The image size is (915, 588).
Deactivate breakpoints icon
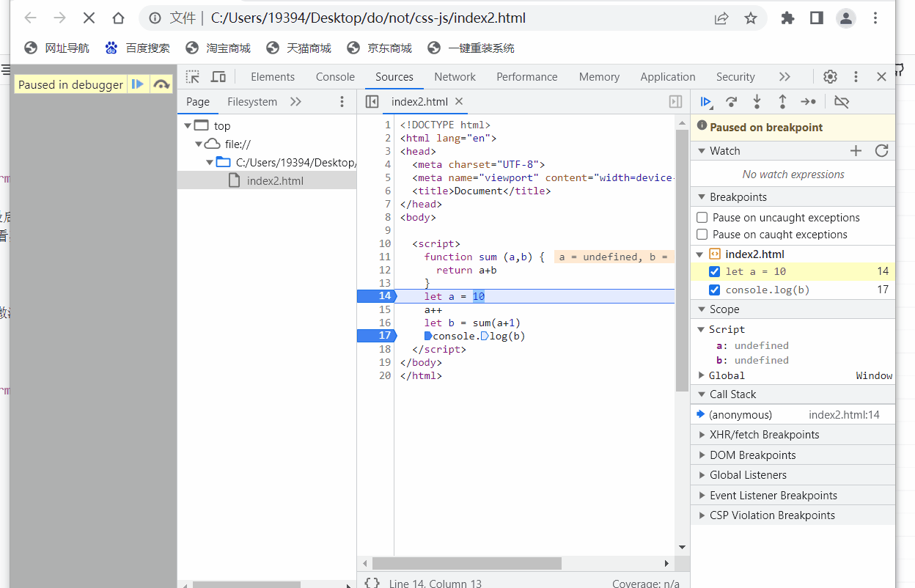[842, 102]
